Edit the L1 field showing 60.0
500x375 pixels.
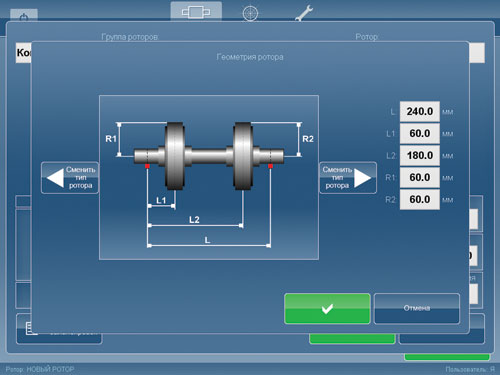coord(420,133)
